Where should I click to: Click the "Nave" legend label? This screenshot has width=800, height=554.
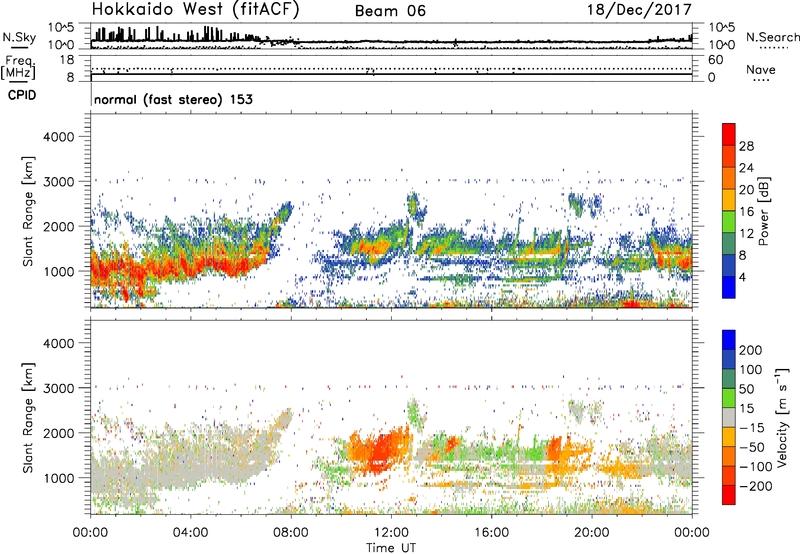point(761,69)
